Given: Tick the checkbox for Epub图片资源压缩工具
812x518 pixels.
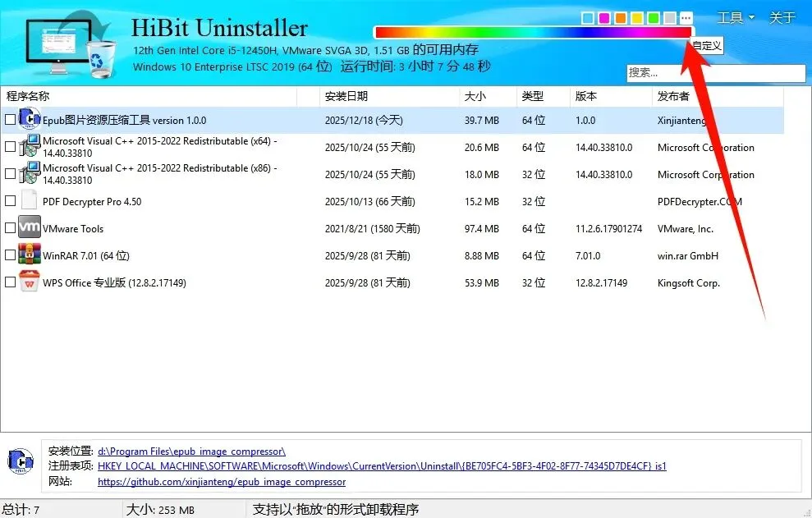Looking at the screenshot, I should click(10, 120).
